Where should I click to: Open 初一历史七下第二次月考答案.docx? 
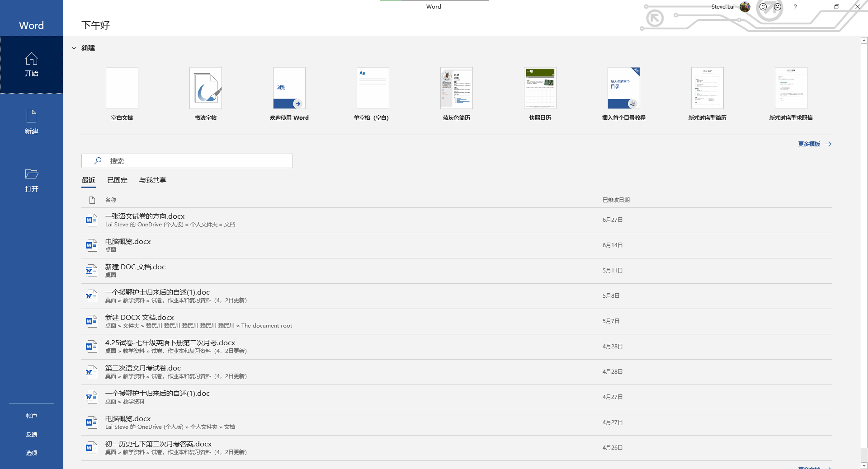(457, 448)
